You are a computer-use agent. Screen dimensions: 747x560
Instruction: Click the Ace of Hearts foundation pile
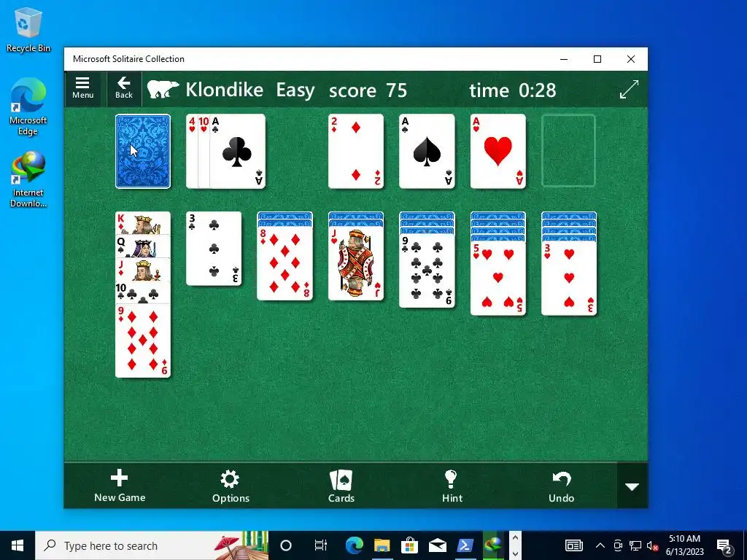[498, 152]
